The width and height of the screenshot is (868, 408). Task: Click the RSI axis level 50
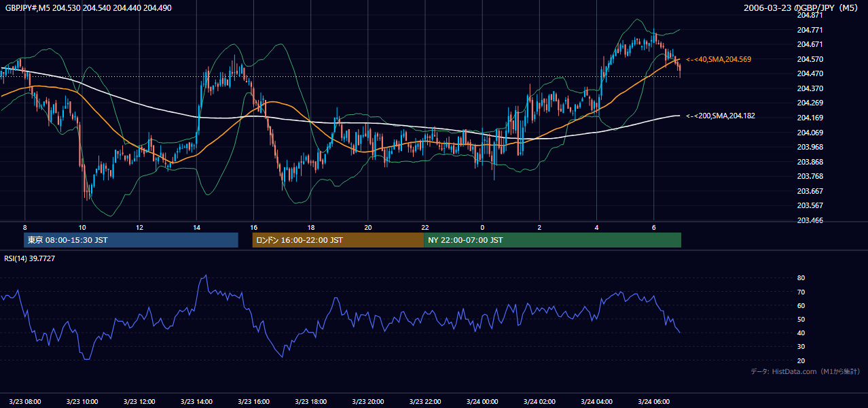pos(801,319)
